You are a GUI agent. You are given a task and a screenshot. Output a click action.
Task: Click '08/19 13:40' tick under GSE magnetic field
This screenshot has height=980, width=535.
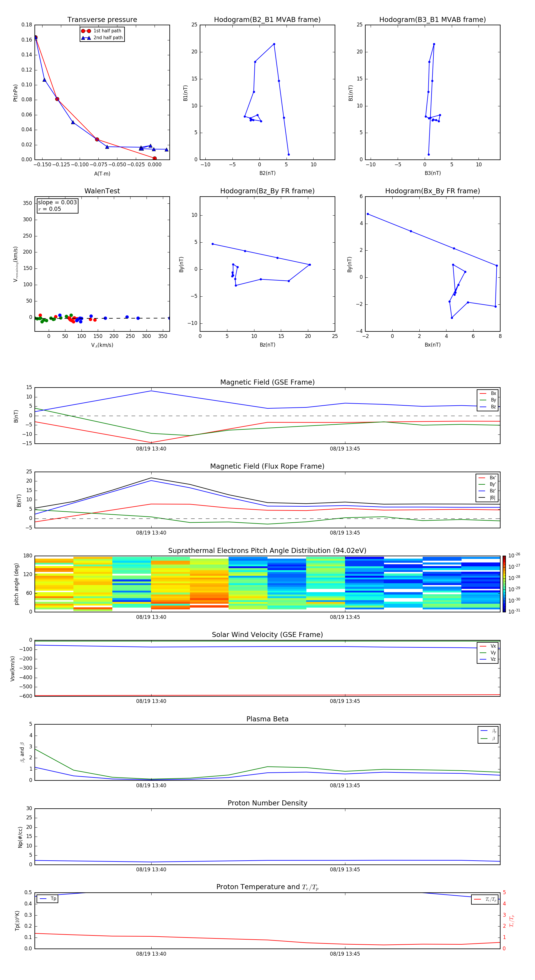151,449
